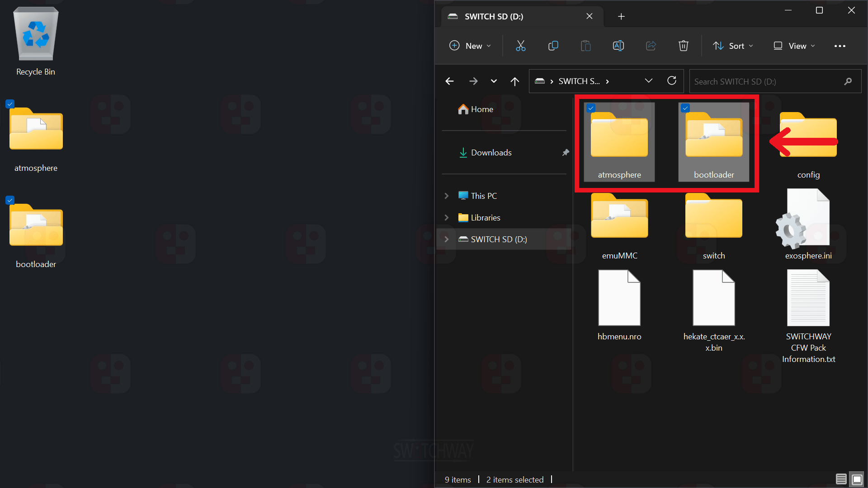The image size is (868, 488).
Task: Click the Refresh button icon
Action: click(672, 81)
